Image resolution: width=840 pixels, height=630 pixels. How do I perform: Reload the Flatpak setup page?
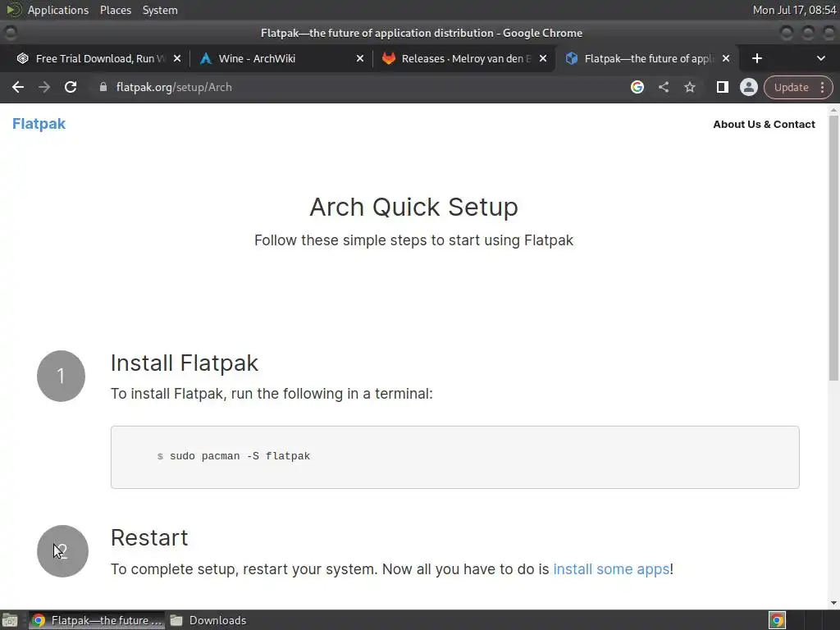tap(71, 87)
